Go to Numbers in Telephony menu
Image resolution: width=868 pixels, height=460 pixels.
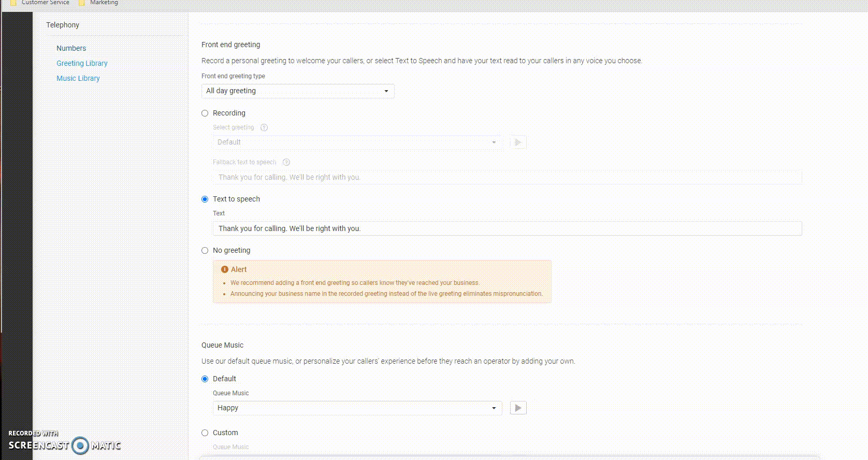coord(71,48)
